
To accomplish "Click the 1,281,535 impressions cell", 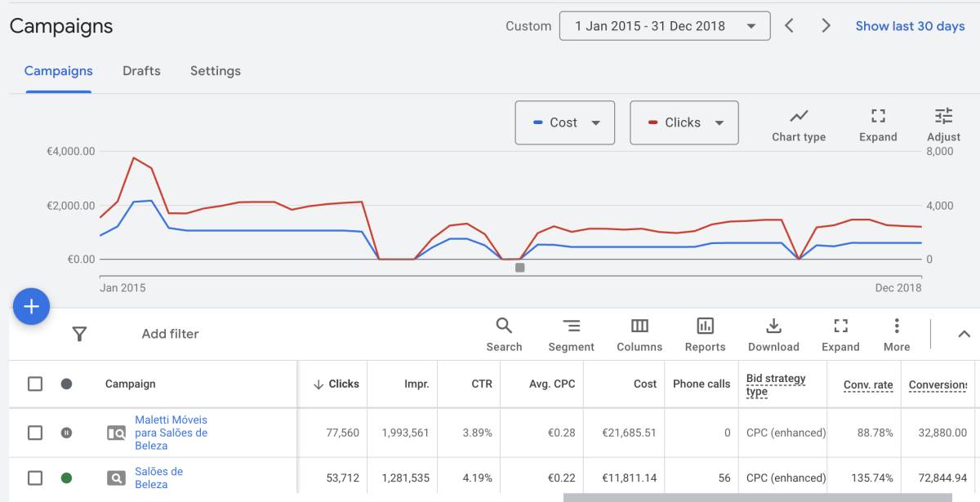I will coord(406,478).
